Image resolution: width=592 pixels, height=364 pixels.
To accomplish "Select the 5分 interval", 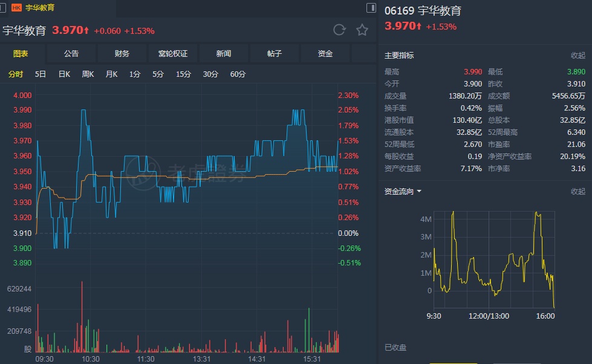I will 158,74.
